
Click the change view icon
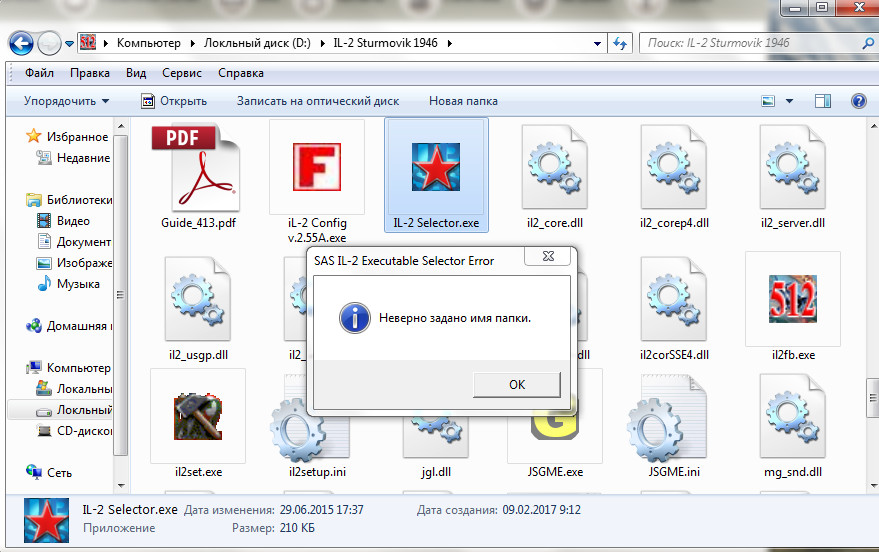[768, 101]
